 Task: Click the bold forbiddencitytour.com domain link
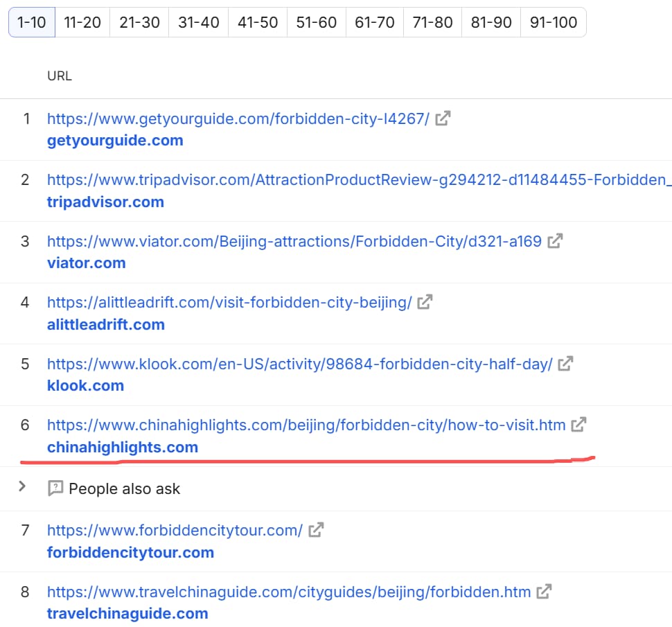(x=131, y=552)
